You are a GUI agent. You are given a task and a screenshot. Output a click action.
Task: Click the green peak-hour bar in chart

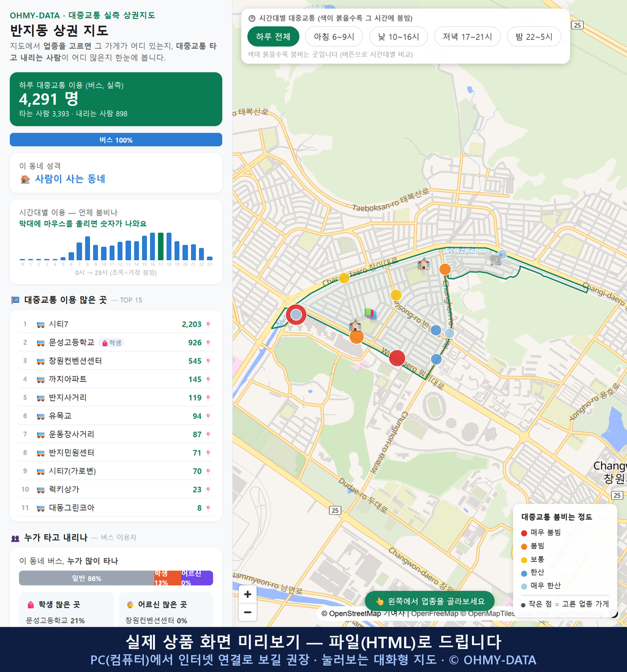tap(161, 247)
